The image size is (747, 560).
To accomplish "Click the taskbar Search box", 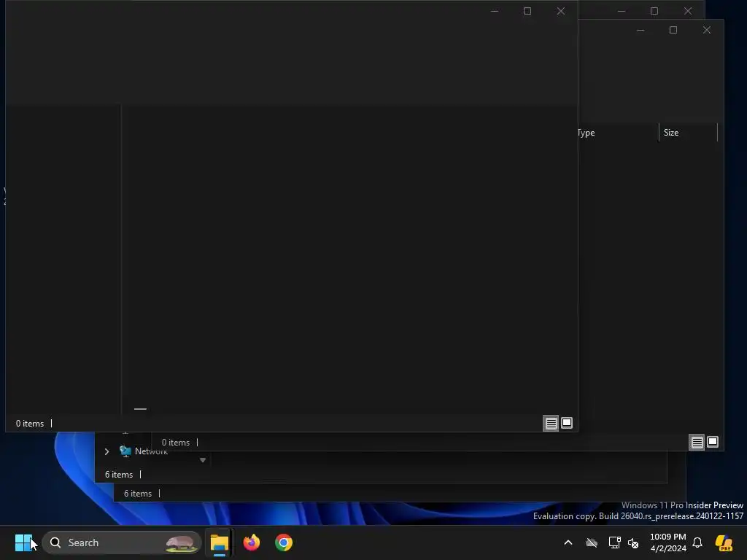I will pyautogui.click(x=122, y=542).
